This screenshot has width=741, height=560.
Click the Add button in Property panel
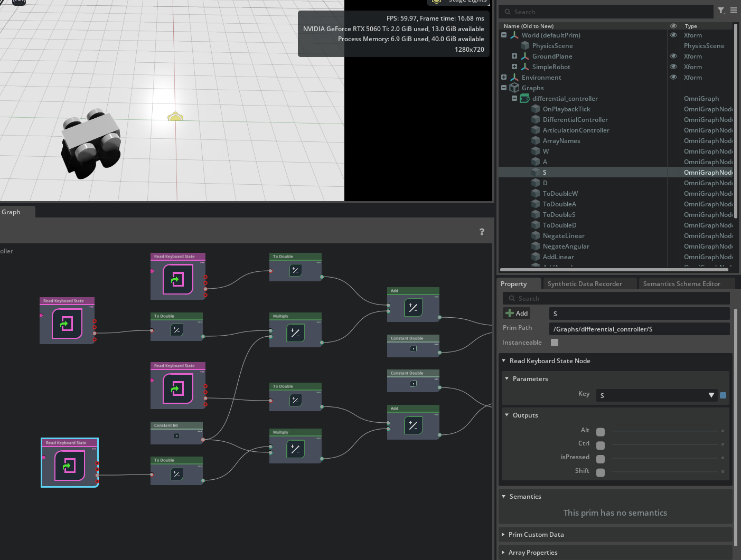click(x=517, y=313)
